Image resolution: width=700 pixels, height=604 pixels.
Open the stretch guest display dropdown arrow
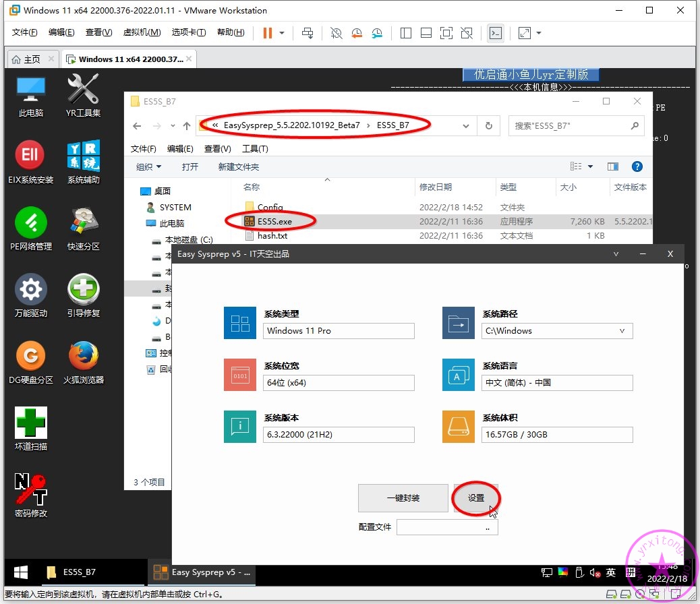[539, 32]
